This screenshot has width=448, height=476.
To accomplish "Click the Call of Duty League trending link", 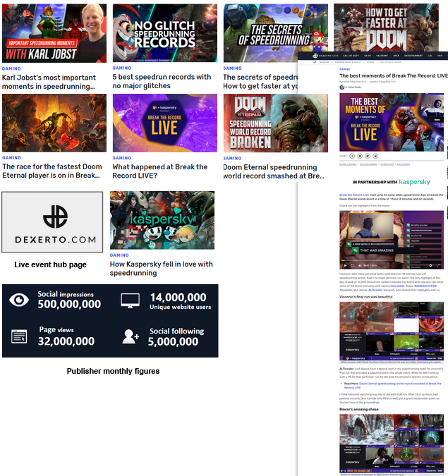I will tap(391, 62).
